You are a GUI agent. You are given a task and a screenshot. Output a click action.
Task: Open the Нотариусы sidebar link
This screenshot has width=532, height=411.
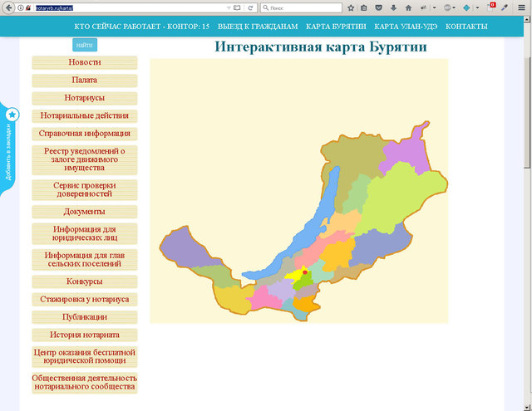(84, 98)
